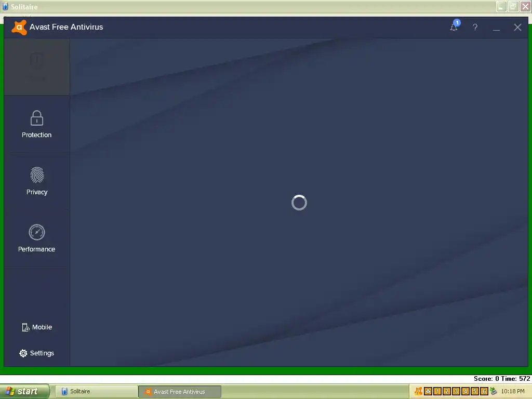Click the taskbar clock 10:18 PM
Viewport: 532px width, 399px height.
[x=513, y=391]
